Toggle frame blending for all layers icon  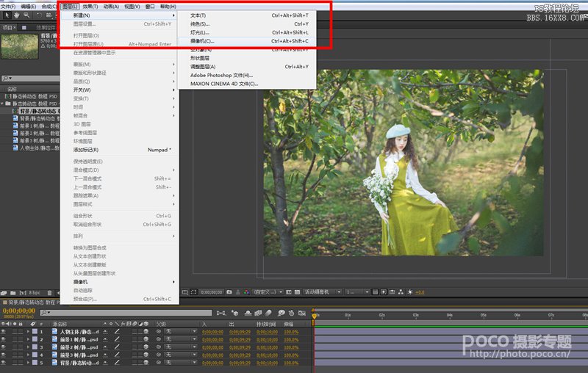pos(258,313)
